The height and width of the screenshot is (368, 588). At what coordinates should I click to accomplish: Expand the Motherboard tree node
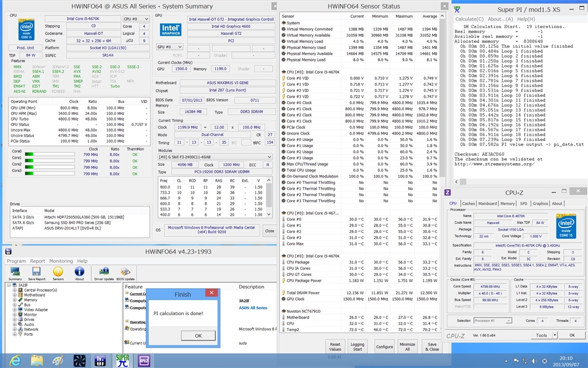pyautogui.click(x=14, y=295)
